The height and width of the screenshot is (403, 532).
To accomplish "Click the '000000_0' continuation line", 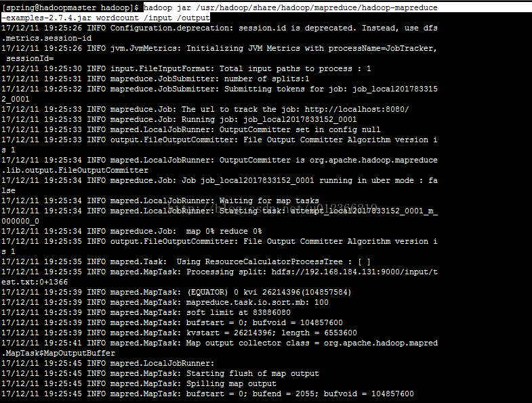I will pyautogui.click(x=20, y=221).
